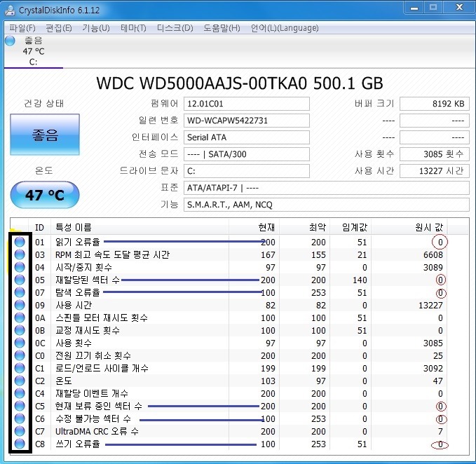Open the 테마(T) menu

(133, 28)
